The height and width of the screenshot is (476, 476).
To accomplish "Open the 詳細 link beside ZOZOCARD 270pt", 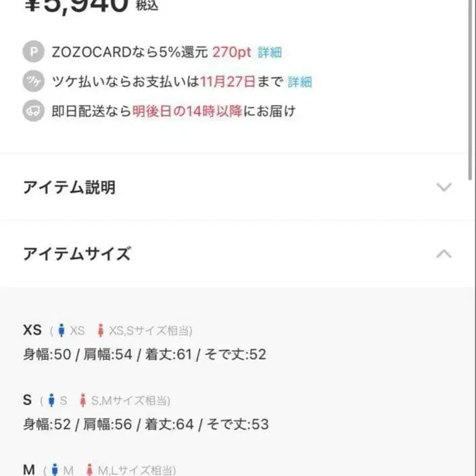I will (x=269, y=53).
